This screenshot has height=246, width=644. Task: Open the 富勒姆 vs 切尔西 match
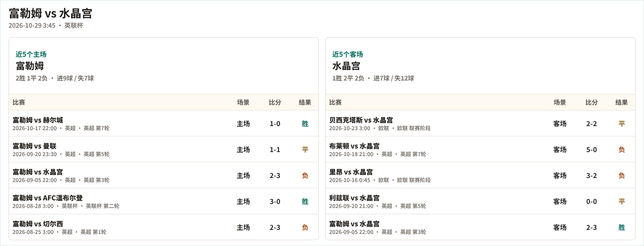38,224
